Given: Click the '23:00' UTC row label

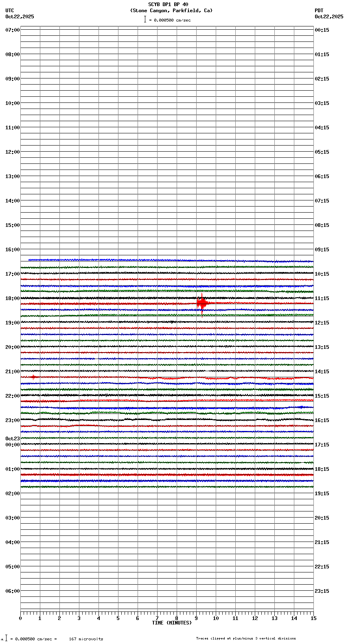Looking at the screenshot, I should pos(13,420).
